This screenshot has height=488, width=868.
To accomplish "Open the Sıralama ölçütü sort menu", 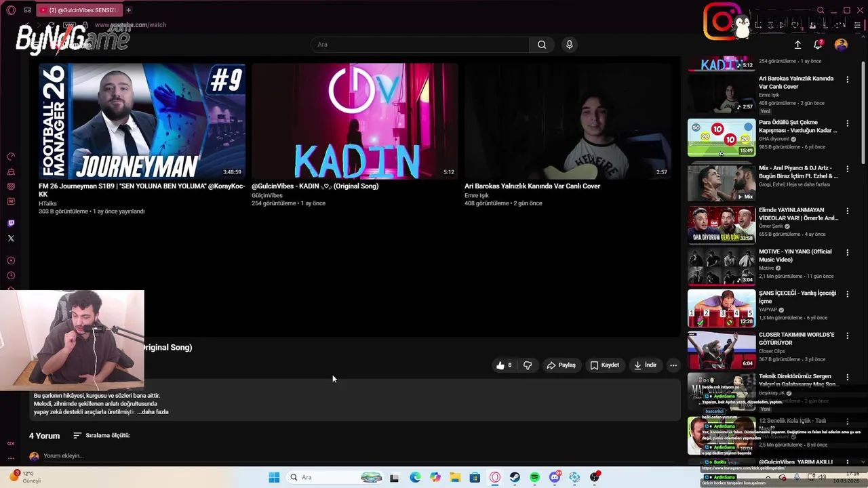I will [101, 436].
